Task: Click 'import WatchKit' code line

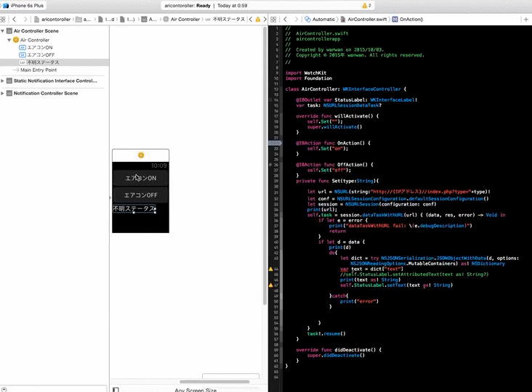Action: [x=306, y=73]
